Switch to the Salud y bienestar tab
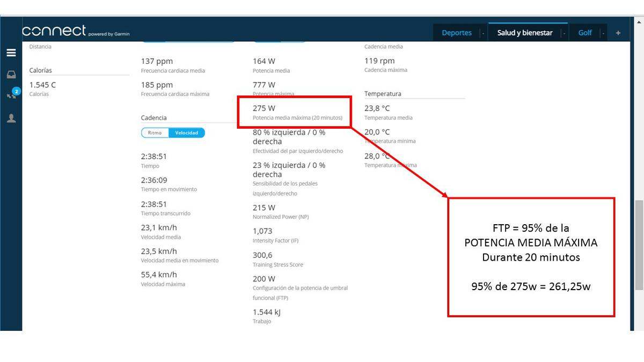 click(524, 33)
